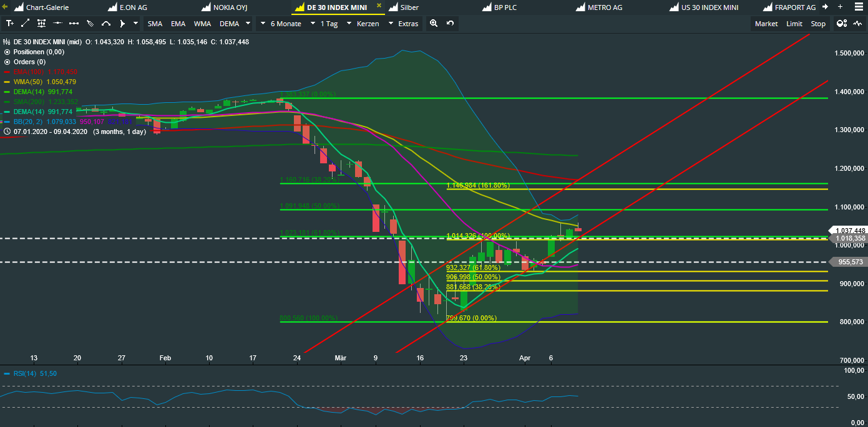Add a DEMA indicator
Screen dimensions: 868x427
pyautogui.click(x=229, y=24)
